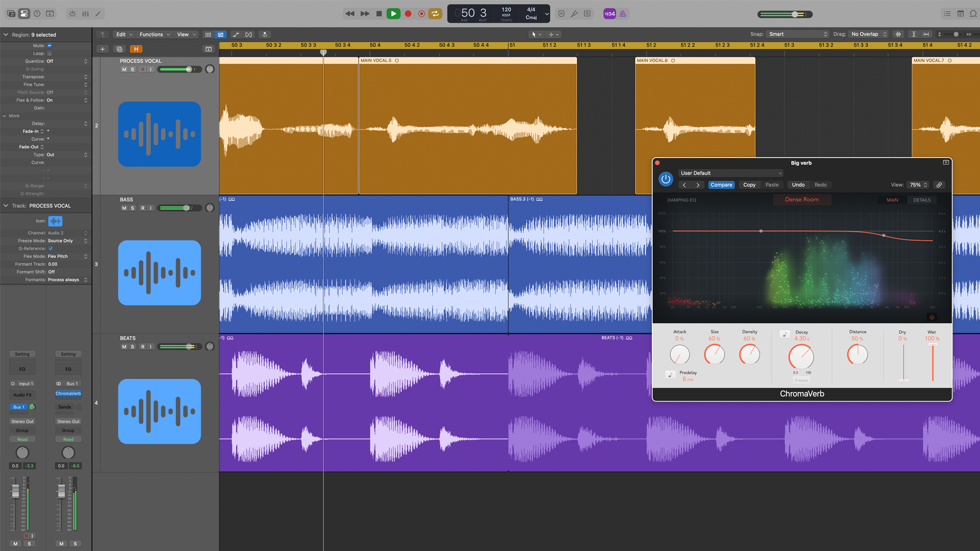Click the Tuner fork icon

(x=574, y=14)
